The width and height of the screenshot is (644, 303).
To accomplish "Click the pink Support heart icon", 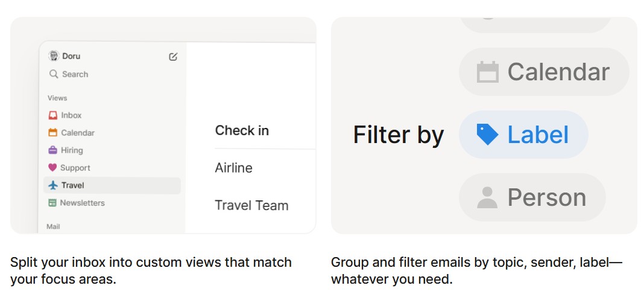I will [x=52, y=168].
